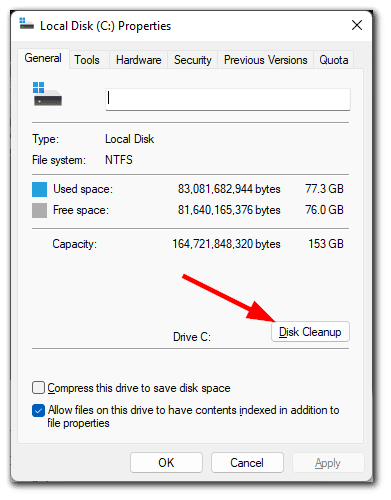Open the Hardware tab
This screenshot has height=500, width=391.
coord(138,60)
